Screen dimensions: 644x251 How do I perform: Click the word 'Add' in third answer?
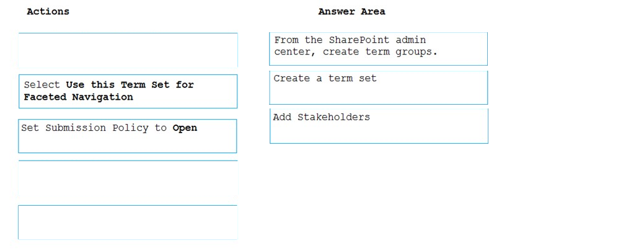pos(282,117)
